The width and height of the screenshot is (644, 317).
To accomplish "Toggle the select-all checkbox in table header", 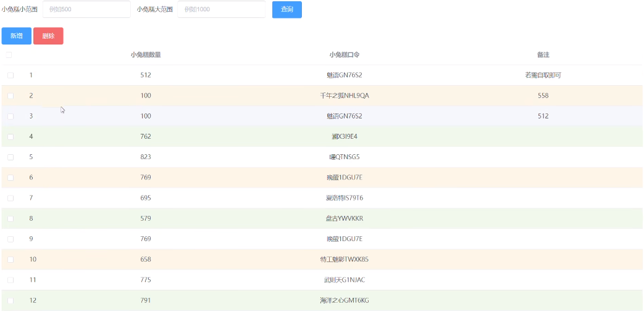I will point(9,55).
